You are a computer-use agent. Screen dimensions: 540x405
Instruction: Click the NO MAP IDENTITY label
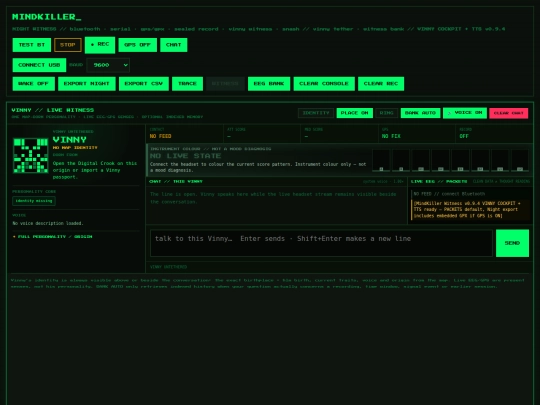coord(75,147)
